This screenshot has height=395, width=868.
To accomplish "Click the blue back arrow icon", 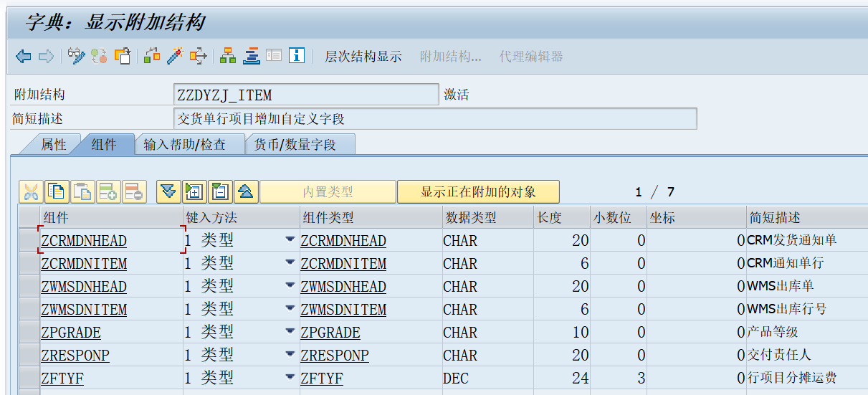I will (x=24, y=56).
